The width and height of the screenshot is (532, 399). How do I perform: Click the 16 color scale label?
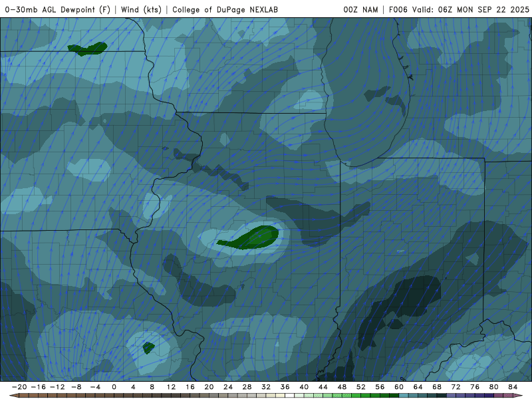190,387
